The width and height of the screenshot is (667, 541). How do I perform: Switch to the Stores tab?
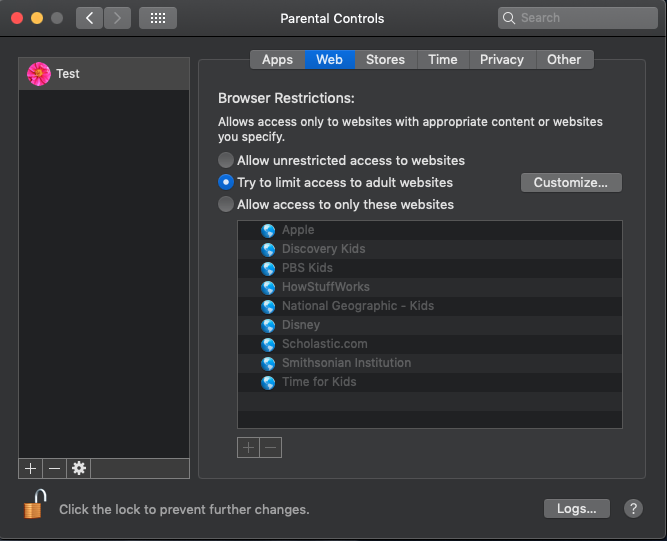pos(385,60)
